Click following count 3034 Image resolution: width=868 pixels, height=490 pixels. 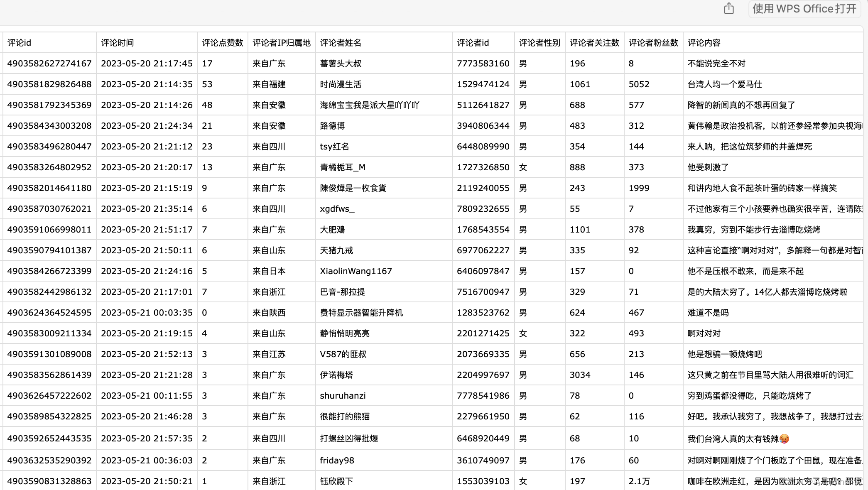580,375
